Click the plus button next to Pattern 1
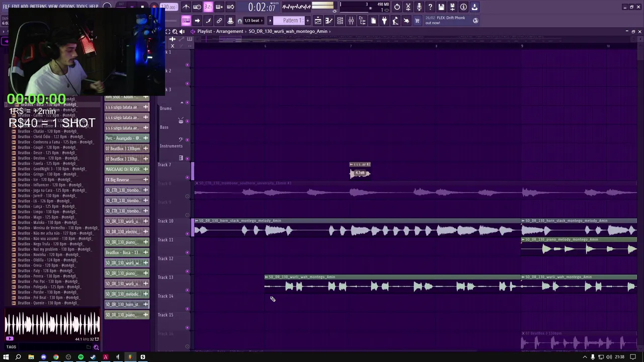 [x=307, y=21]
